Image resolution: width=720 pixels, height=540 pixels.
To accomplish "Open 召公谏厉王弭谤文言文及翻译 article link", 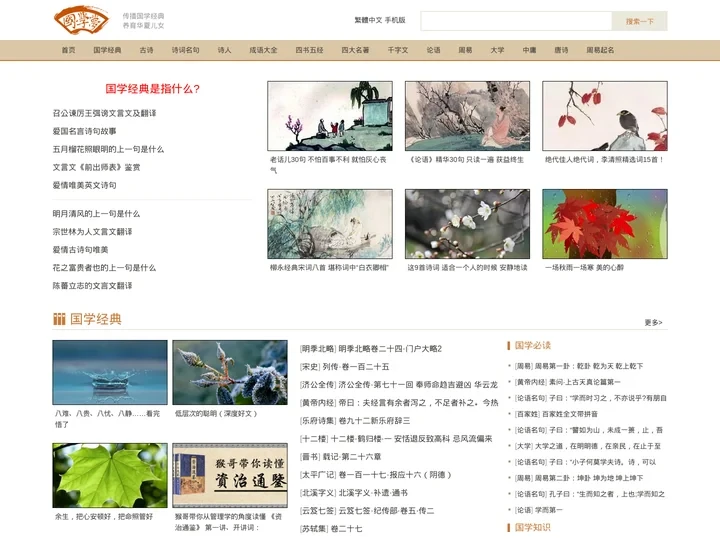I will point(104,113).
